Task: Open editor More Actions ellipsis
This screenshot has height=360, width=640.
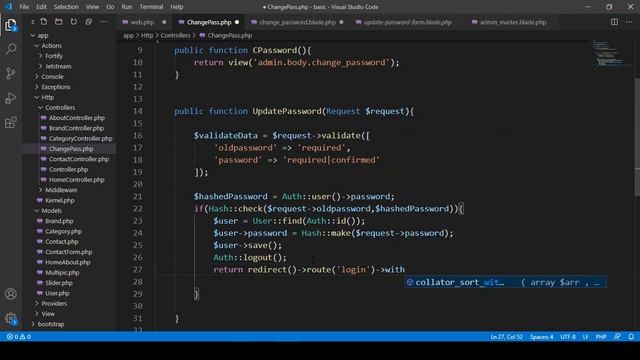Action: 629,22
